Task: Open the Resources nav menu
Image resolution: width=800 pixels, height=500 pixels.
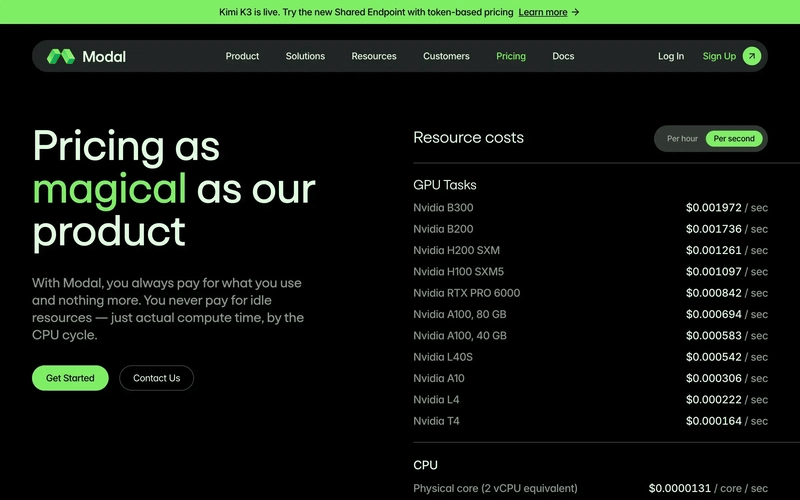Action: click(374, 56)
